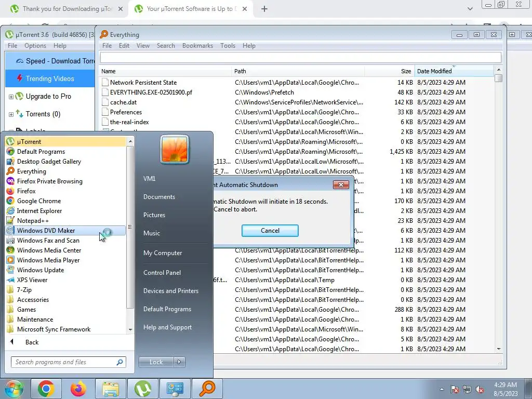Open Windows Update entry

[65, 270]
